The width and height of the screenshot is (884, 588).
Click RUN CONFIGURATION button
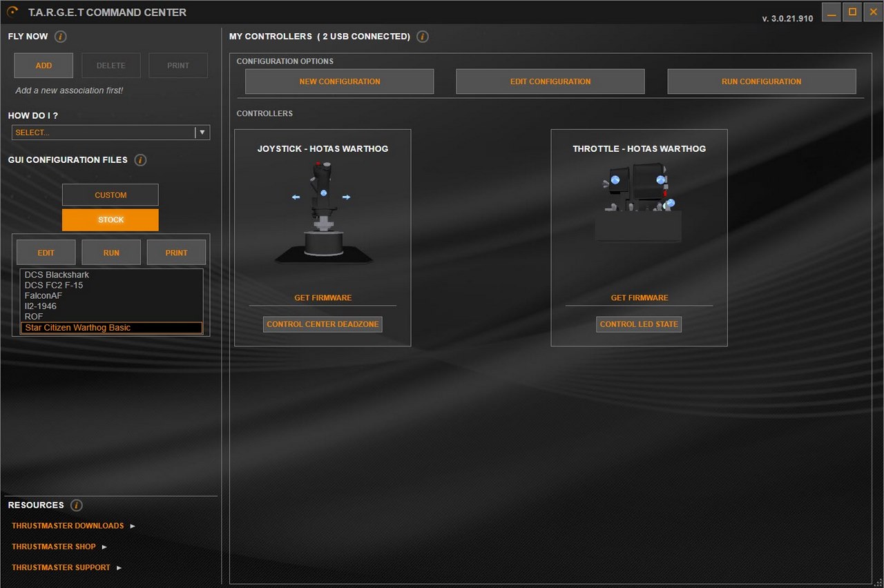762,81
